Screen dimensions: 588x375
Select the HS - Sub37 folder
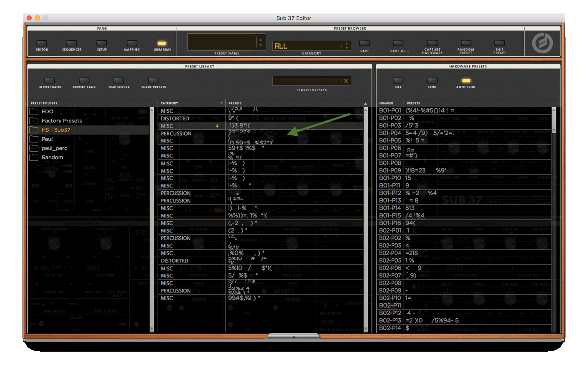tap(88, 130)
